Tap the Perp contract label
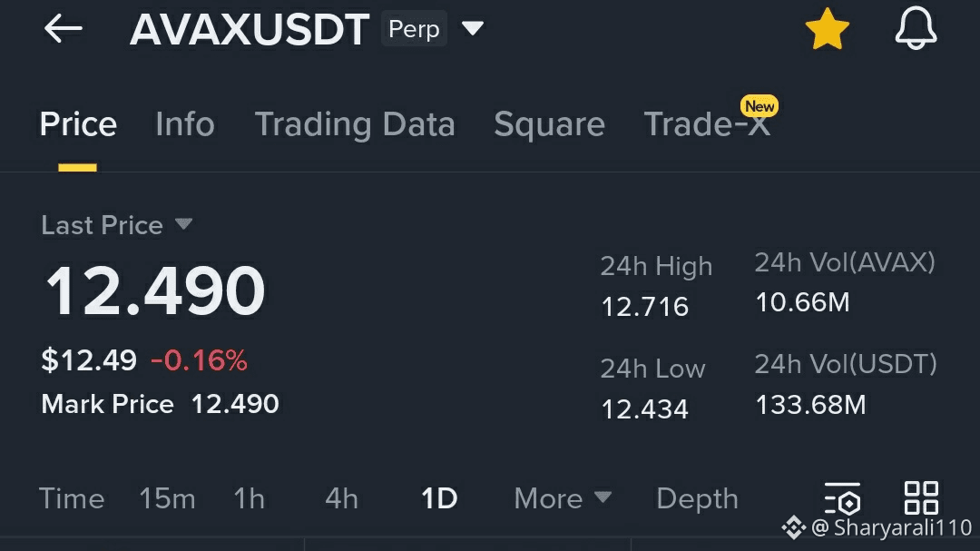 pyautogui.click(x=414, y=29)
